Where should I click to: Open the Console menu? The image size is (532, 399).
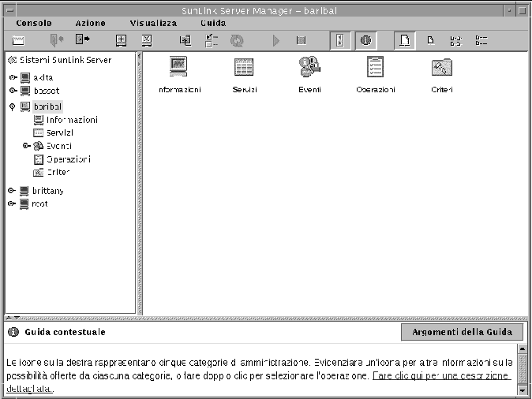pyautogui.click(x=34, y=23)
